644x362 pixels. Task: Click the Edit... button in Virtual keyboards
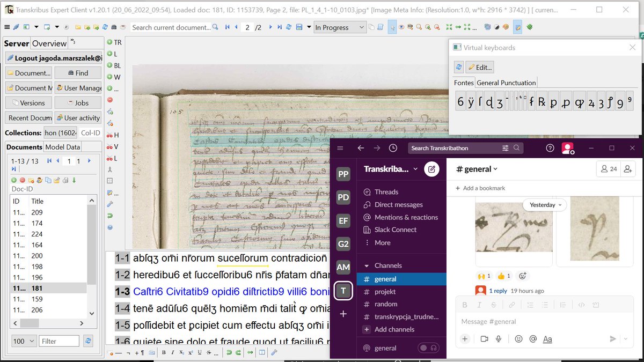(480, 67)
